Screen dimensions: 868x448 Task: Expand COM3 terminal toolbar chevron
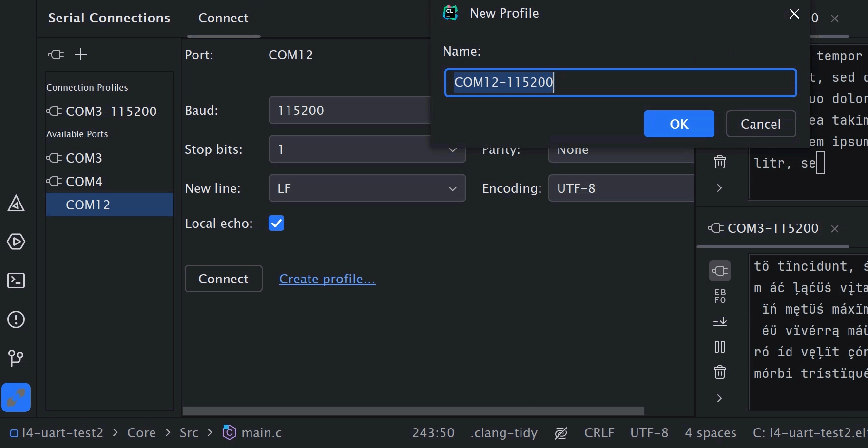(720, 398)
